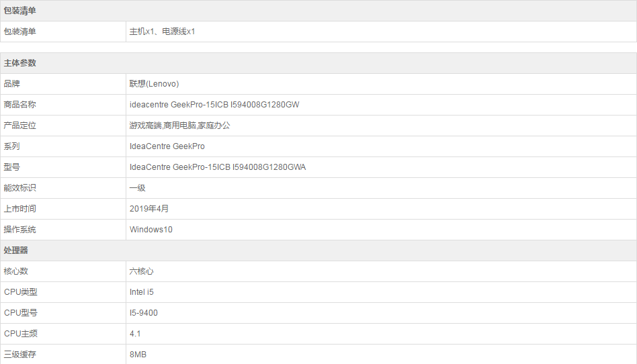Screen dimensions: 637x364
Task: Select the CPU类型 row label
Action: point(21,292)
